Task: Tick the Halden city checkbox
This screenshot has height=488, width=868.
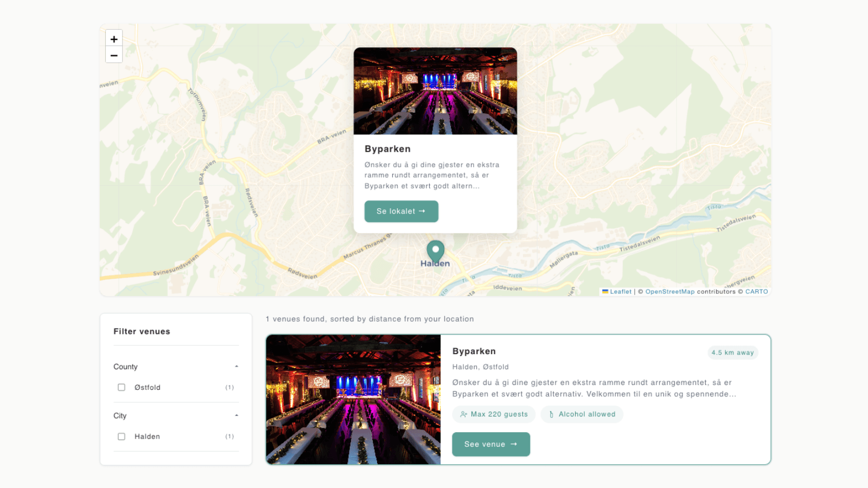Action: pos(122,436)
